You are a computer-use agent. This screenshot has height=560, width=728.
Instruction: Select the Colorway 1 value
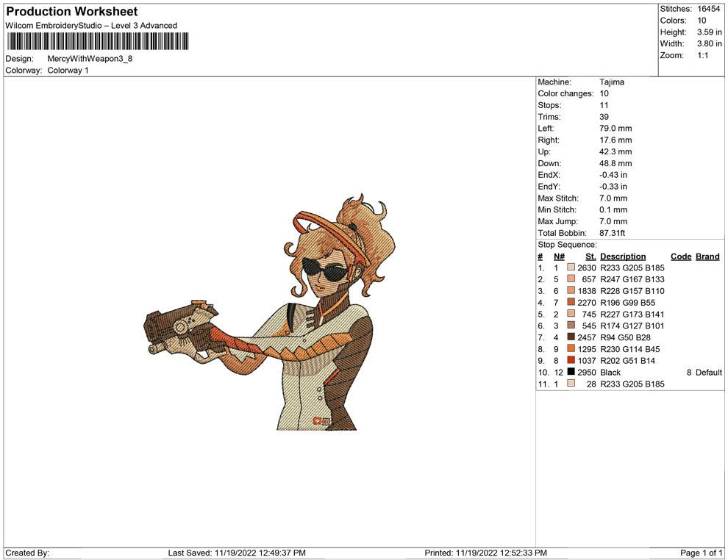pyautogui.click(x=68, y=71)
